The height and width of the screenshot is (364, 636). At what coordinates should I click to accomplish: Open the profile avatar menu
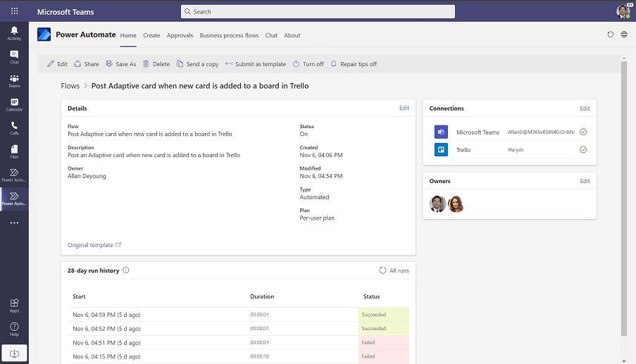point(623,11)
